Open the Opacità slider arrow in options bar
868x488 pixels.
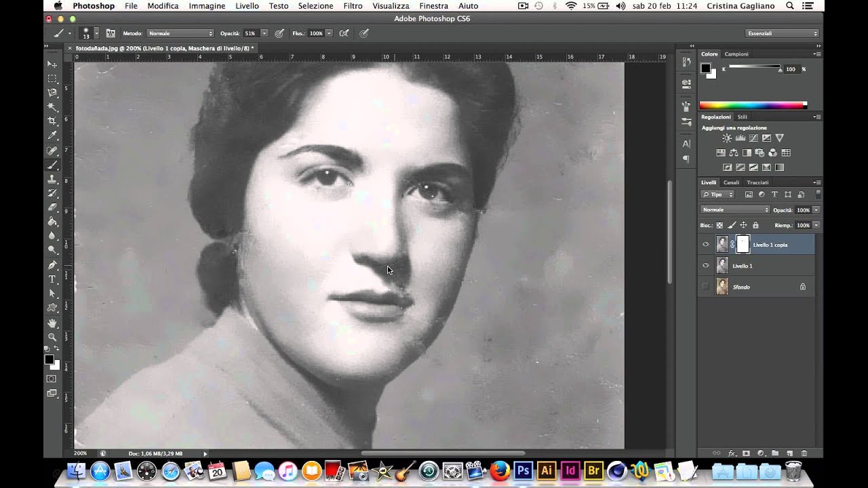pos(264,33)
